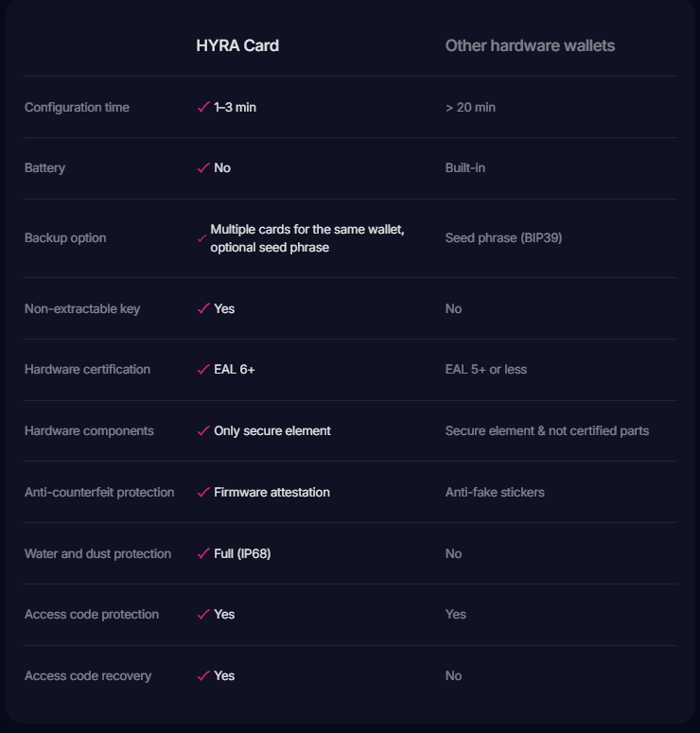
Task: Select the Other hardware wallets column header
Action: point(530,45)
